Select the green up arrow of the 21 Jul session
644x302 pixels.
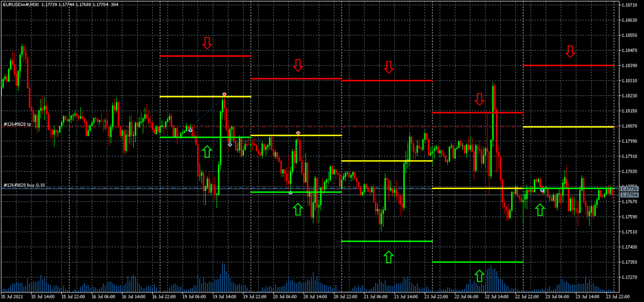389,257
